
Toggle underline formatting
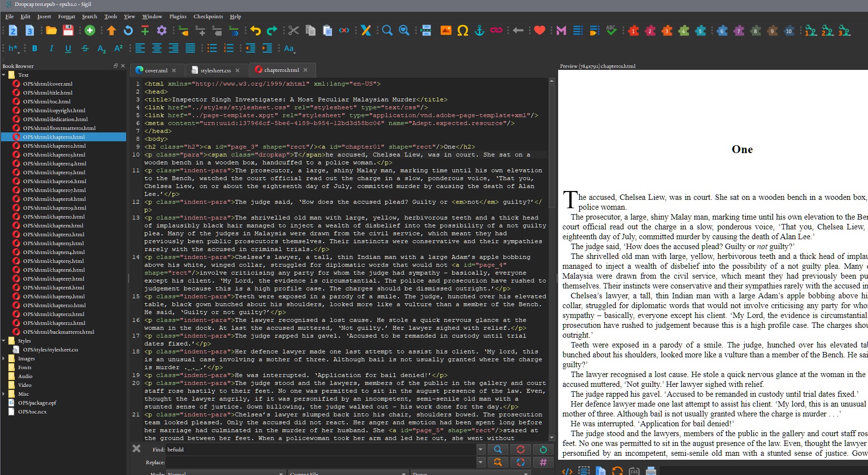[68, 48]
